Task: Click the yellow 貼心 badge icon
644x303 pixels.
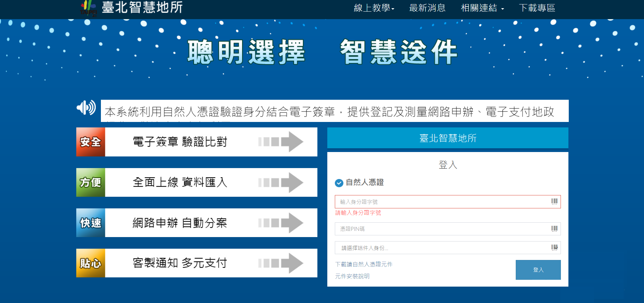Action: (91, 263)
